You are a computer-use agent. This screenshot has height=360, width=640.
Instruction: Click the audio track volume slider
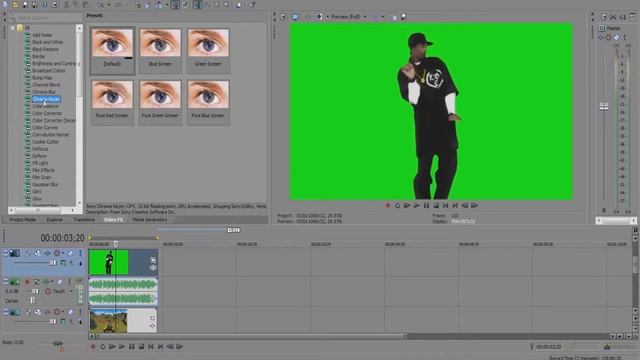click(35, 291)
